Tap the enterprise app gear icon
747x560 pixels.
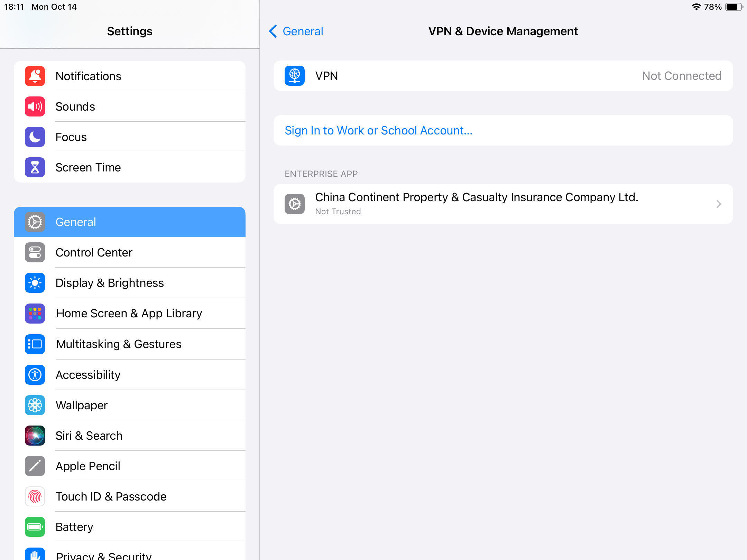(x=295, y=204)
